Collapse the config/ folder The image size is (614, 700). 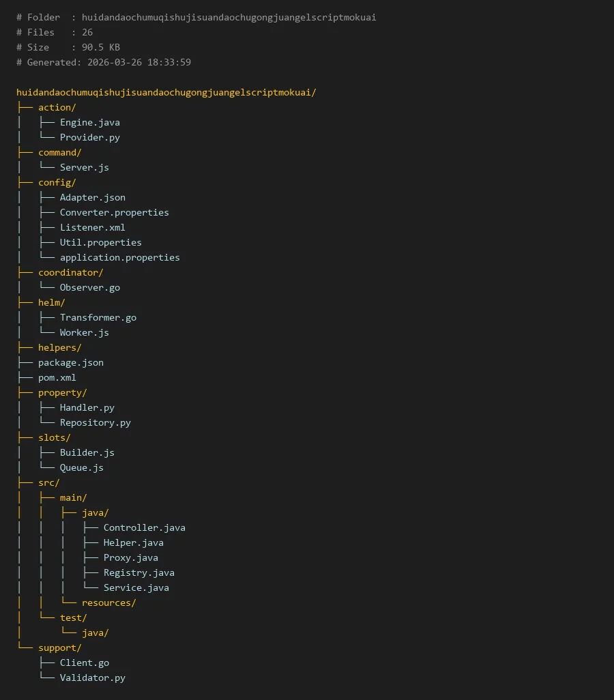57,182
